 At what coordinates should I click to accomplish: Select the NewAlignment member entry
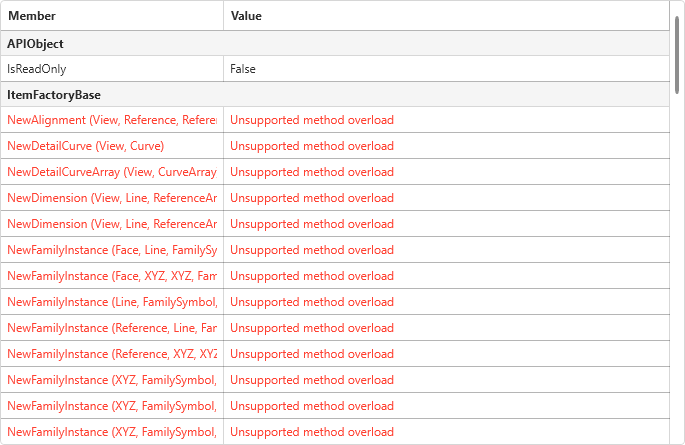click(x=111, y=120)
